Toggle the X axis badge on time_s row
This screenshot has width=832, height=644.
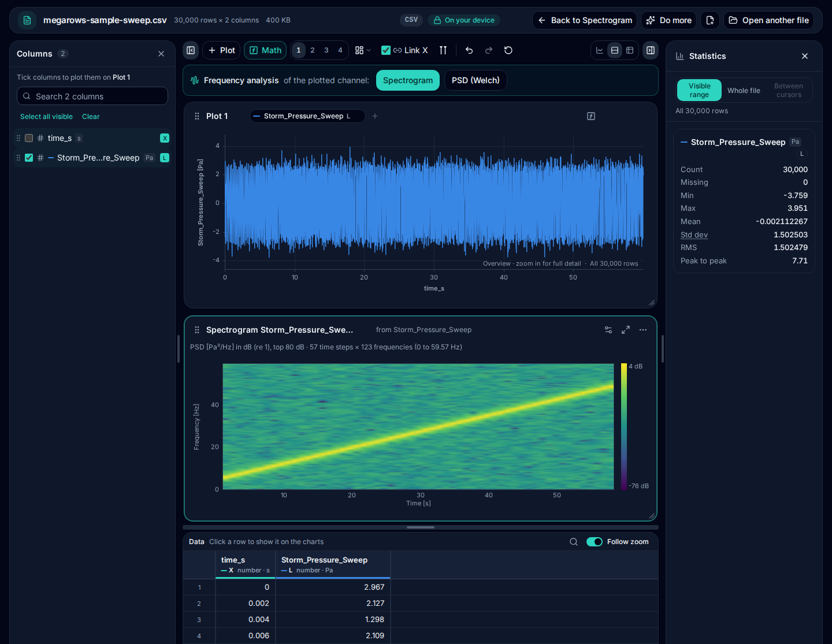(165, 138)
